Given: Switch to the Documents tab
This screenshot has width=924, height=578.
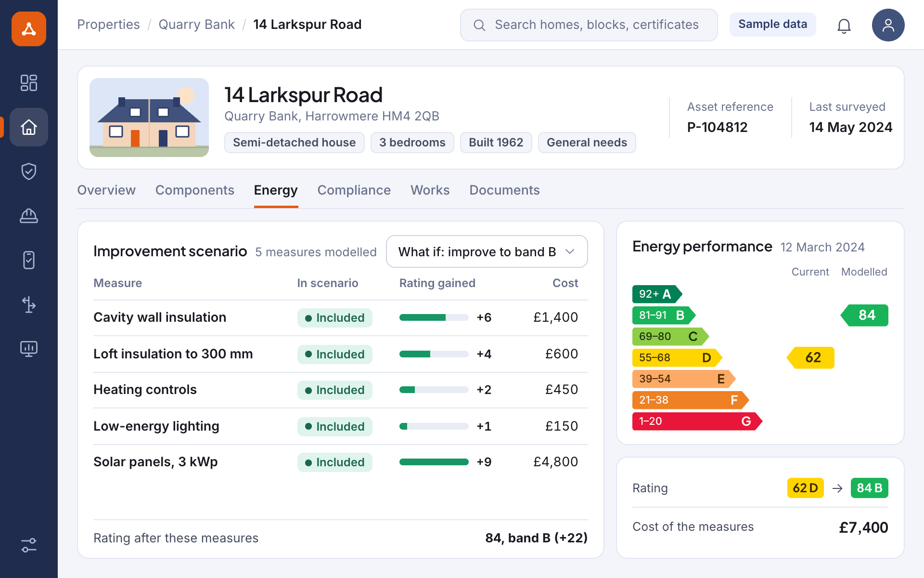Looking at the screenshot, I should (504, 190).
